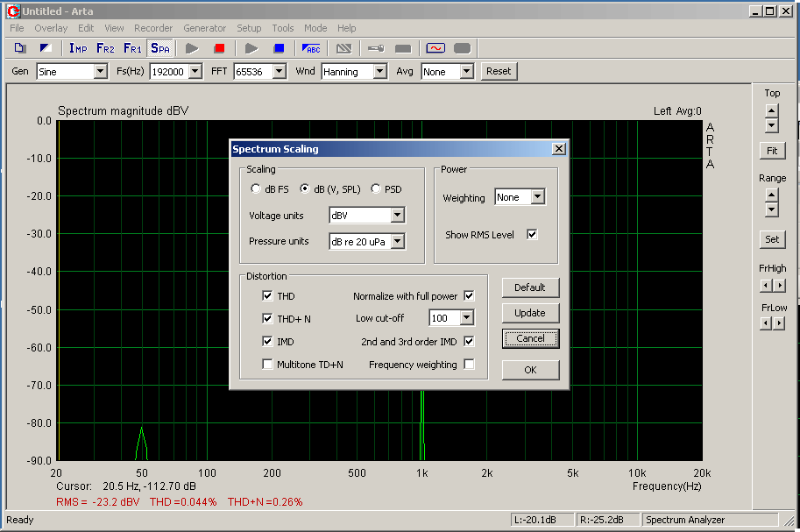
Task: Select the FR1 single-channel mode icon
Action: 132,48
